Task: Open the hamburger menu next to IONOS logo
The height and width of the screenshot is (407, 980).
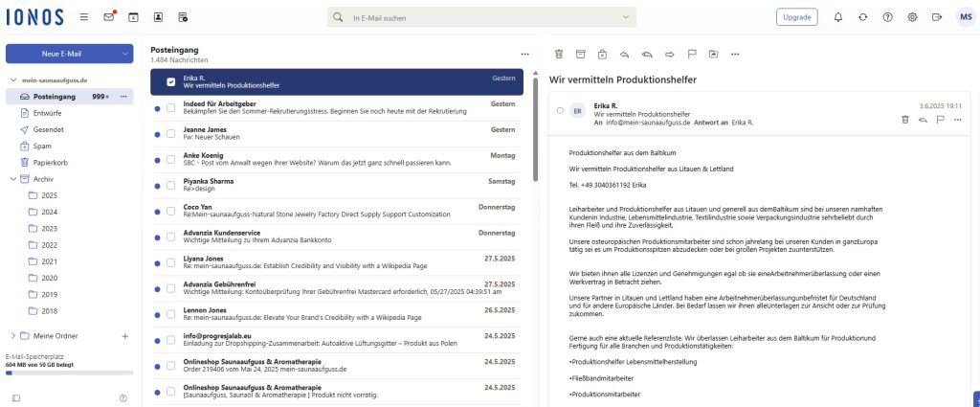Action: pyautogui.click(x=84, y=17)
